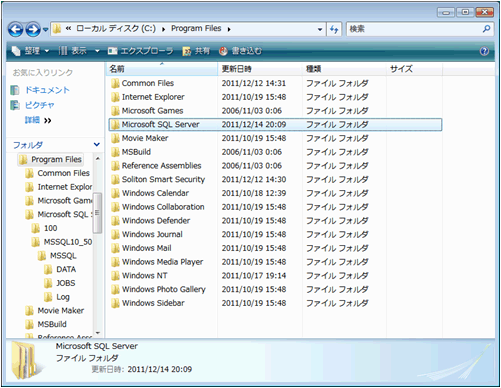This screenshot has height=388, width=501.
Task: Click folder tree scrollbar up arrow
Action: coord(98,159)
